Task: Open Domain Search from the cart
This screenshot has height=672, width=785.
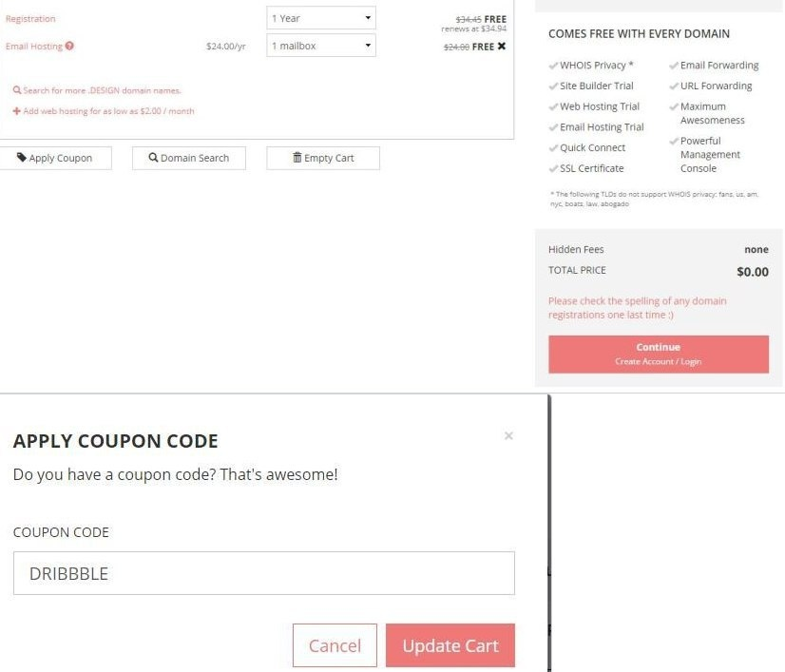Action: (194, 159)
